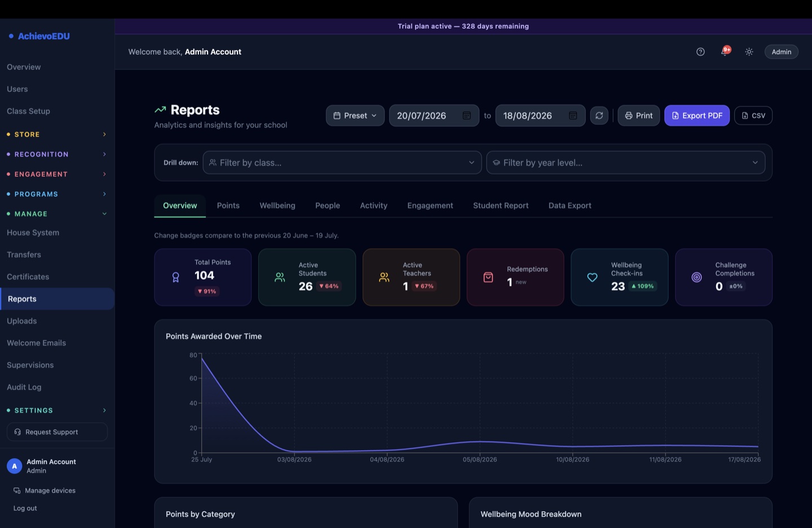Click the Wellbeing Check-ins heart icon

pos(592,278)
